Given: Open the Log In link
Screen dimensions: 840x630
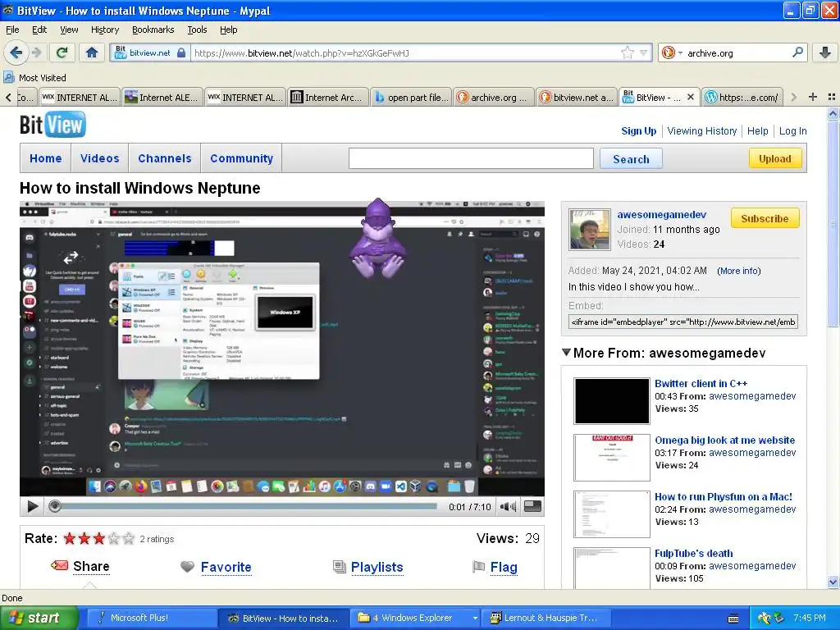Looking at the screenshot, I should [x=793, y=130].
